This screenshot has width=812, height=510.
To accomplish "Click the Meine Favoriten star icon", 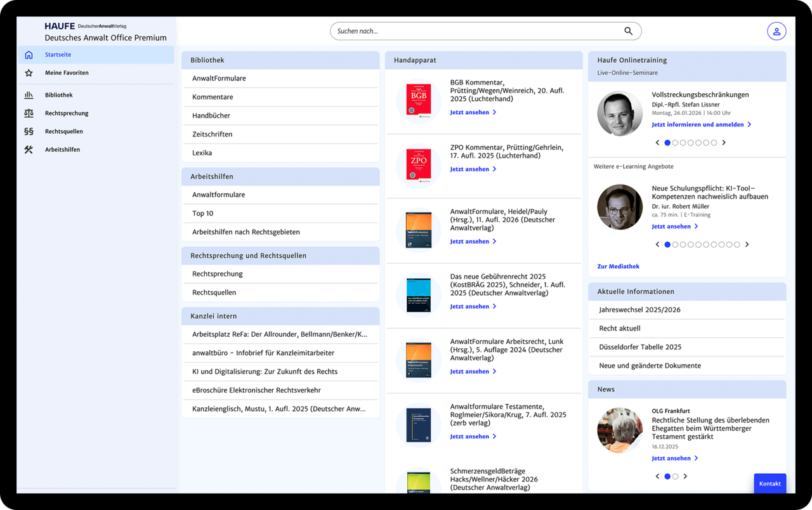I will [29, 73].
